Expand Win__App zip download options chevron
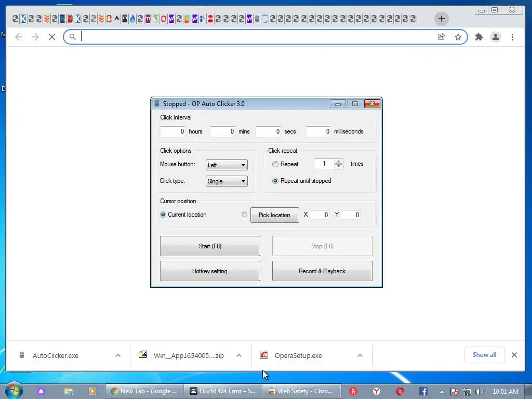 (239, 355)
